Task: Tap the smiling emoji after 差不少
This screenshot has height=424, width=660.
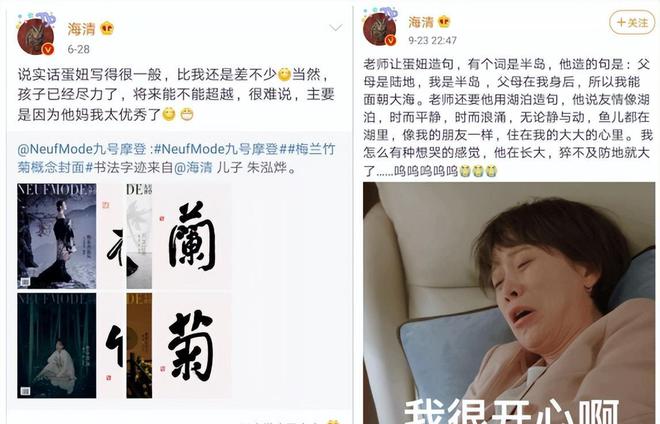Action: pyautogui.click(x=285, y=74)
